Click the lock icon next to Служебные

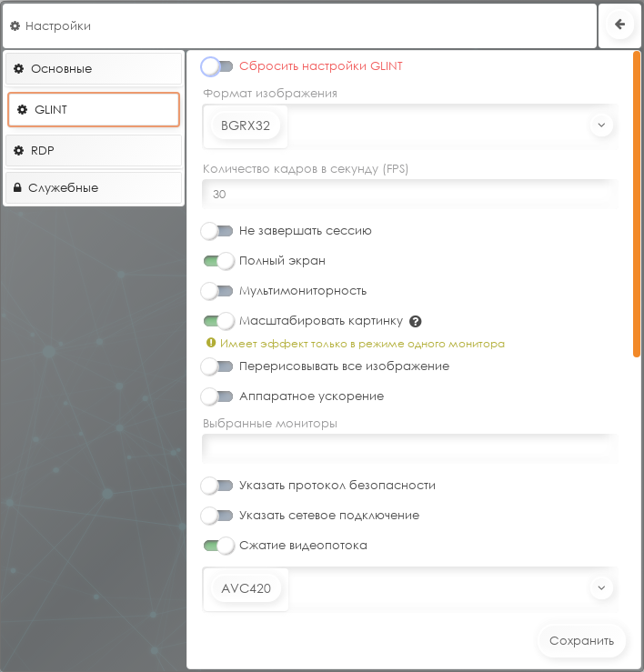[x=17, y=187]
